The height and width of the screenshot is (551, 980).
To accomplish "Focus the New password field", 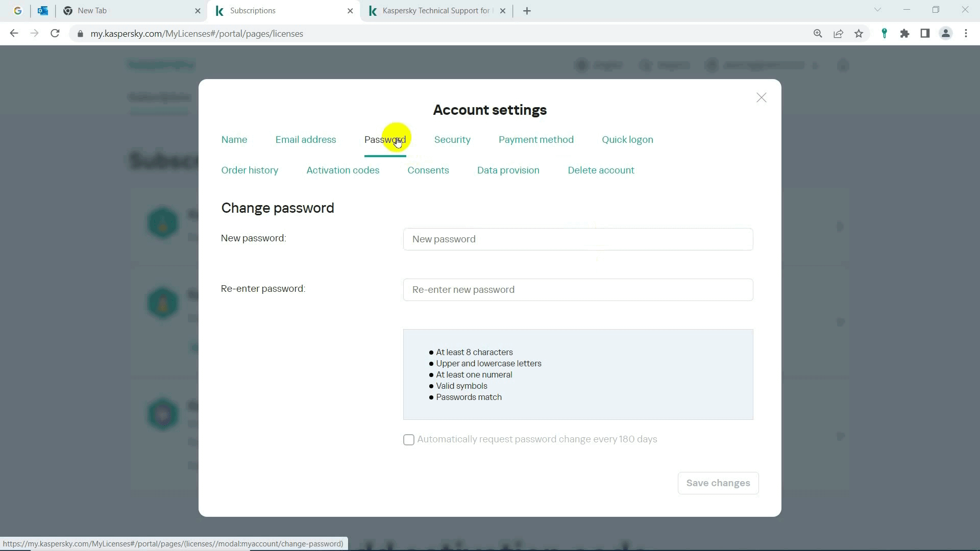I will [578, 239].
